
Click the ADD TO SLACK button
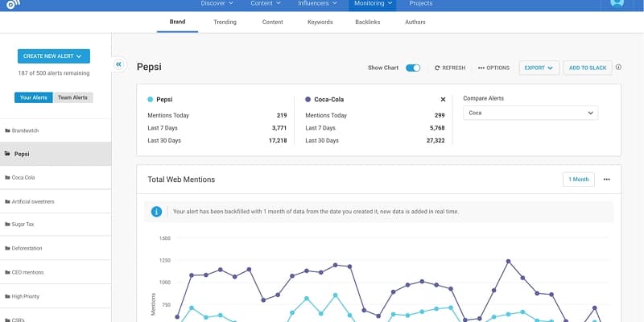tap(588, 68)
